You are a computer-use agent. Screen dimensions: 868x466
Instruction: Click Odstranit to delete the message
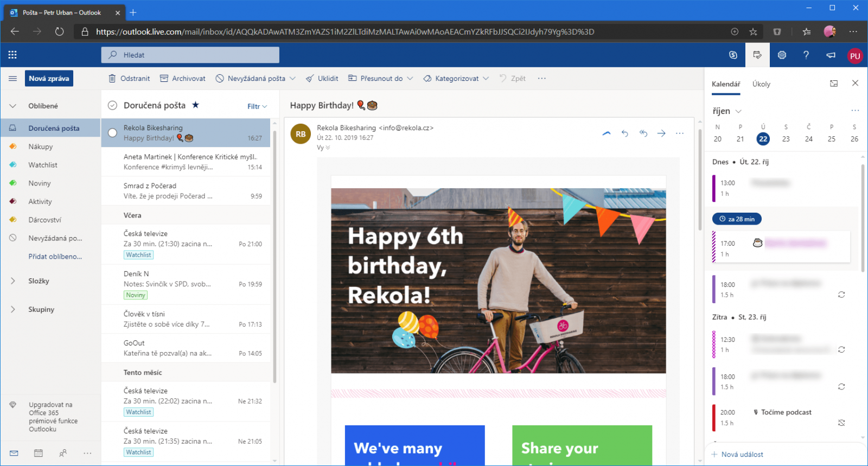tap(129, 79)
